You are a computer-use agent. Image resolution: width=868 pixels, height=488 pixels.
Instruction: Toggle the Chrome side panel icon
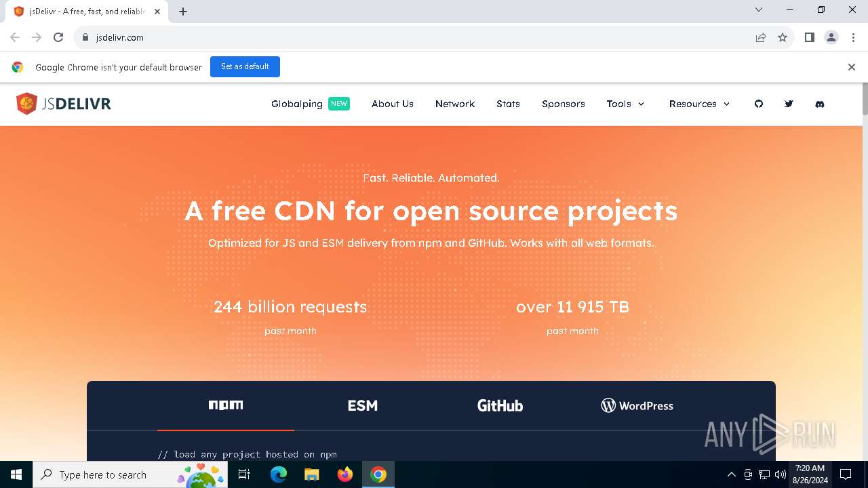[x=809, y=37]
